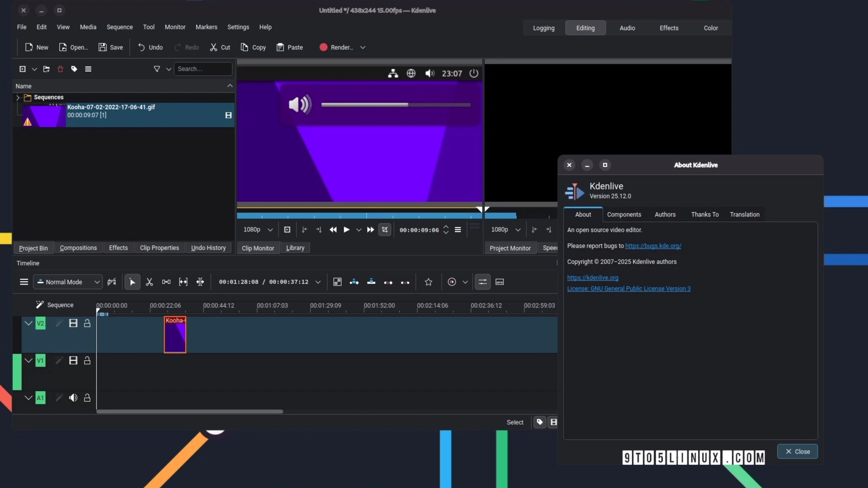Screen dimensions: 868x488
Task: Open the Normal Mode edit mode dropdown
Action: (x=68, y=282)
